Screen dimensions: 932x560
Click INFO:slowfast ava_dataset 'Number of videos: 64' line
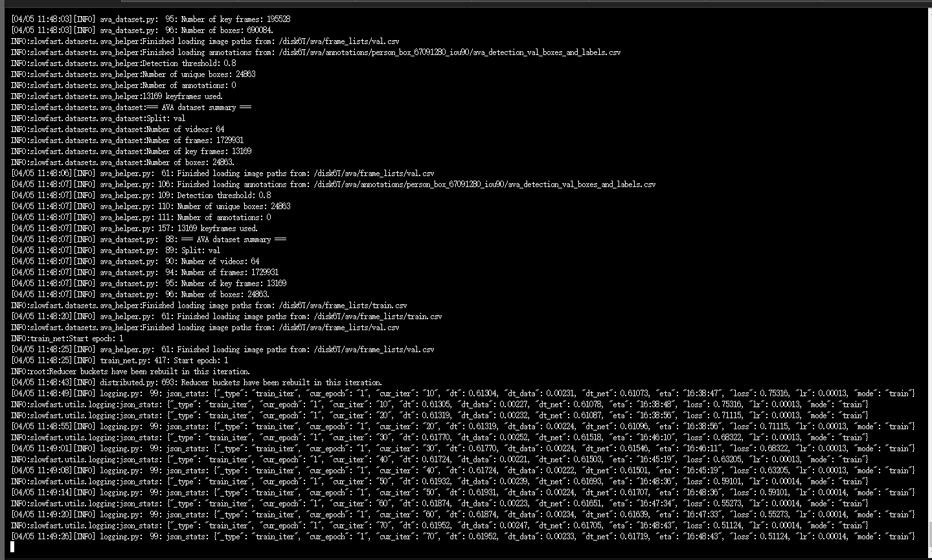tap(117, 129)
